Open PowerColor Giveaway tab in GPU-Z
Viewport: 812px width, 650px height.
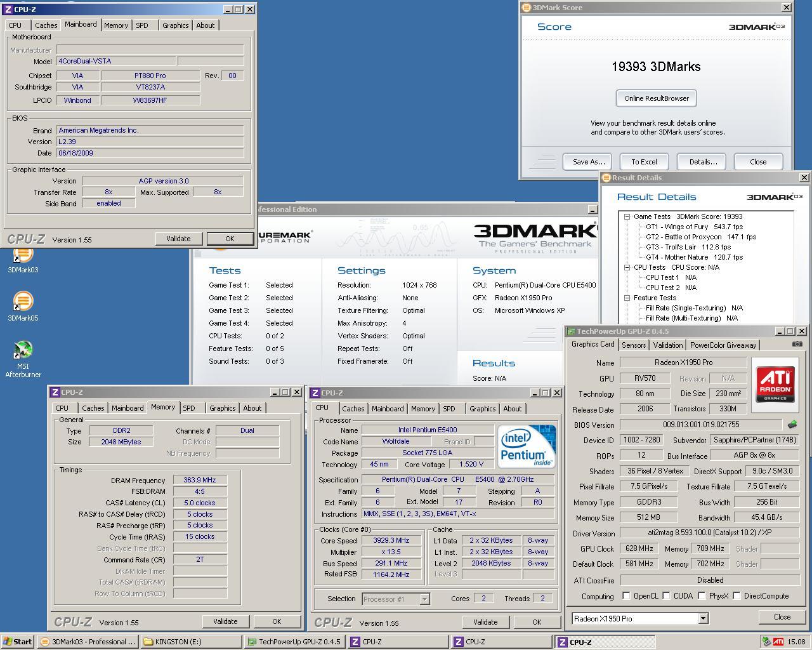pos(723,345)
